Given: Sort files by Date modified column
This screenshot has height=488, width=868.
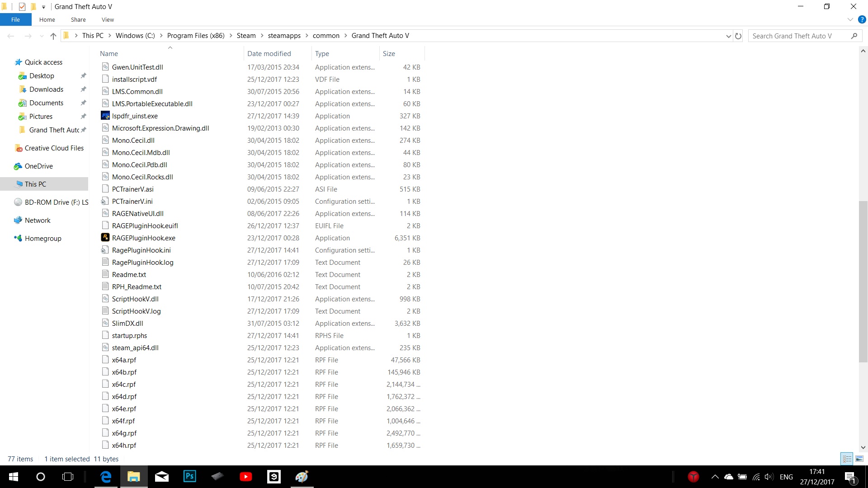Looking at the screenshot, I should pyautogui.click(x=269, y=53).
